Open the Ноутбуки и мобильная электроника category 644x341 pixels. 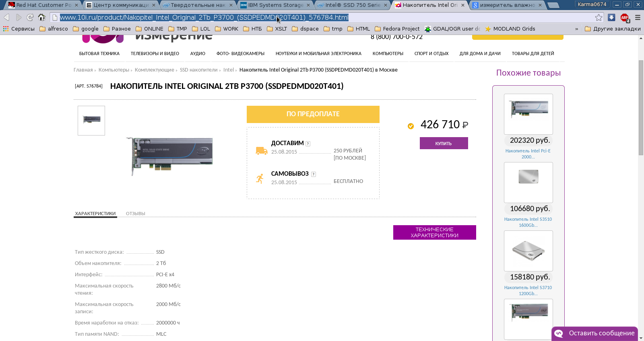pyautogui.click(x=318, y=53)
